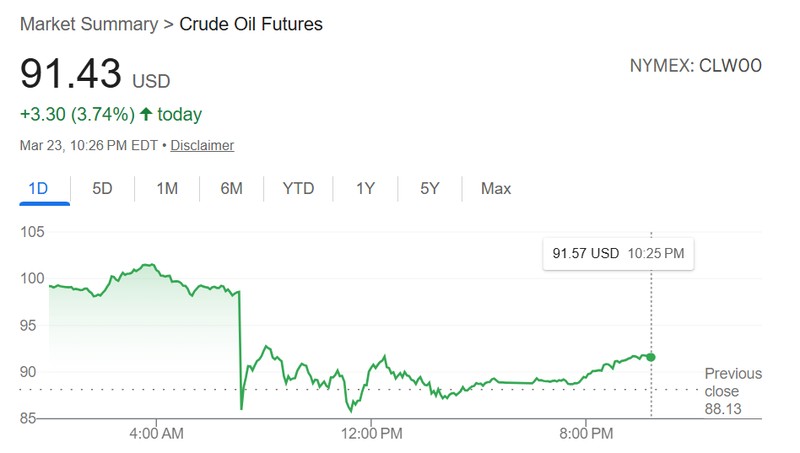Viewport: 800px width, 453px height.
Task: Click the green endpoint dot on chart
Action: click(x=651, y=357)
